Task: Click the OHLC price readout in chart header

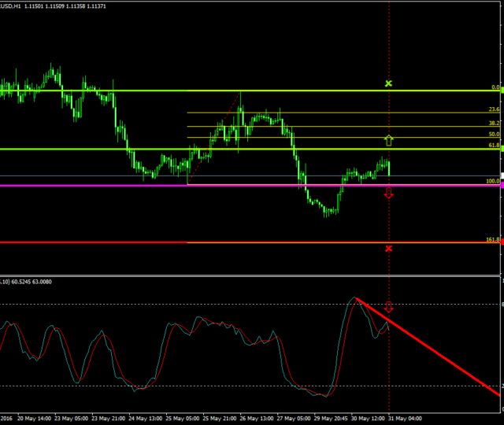Action: pos(61,6)
